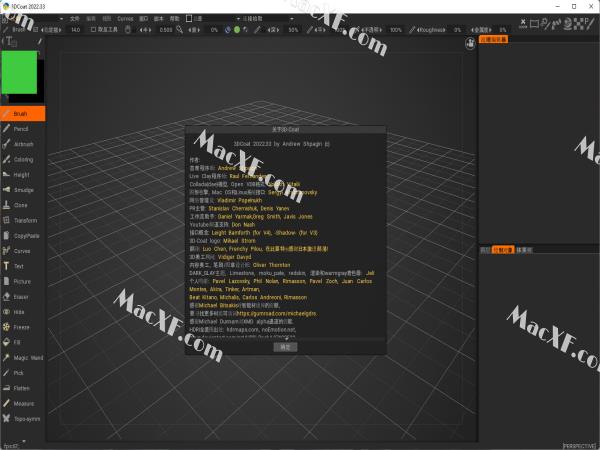Click the Roughness stepper arrows
Viewport: 600px width, 450px height.
(x=431, y=29)
